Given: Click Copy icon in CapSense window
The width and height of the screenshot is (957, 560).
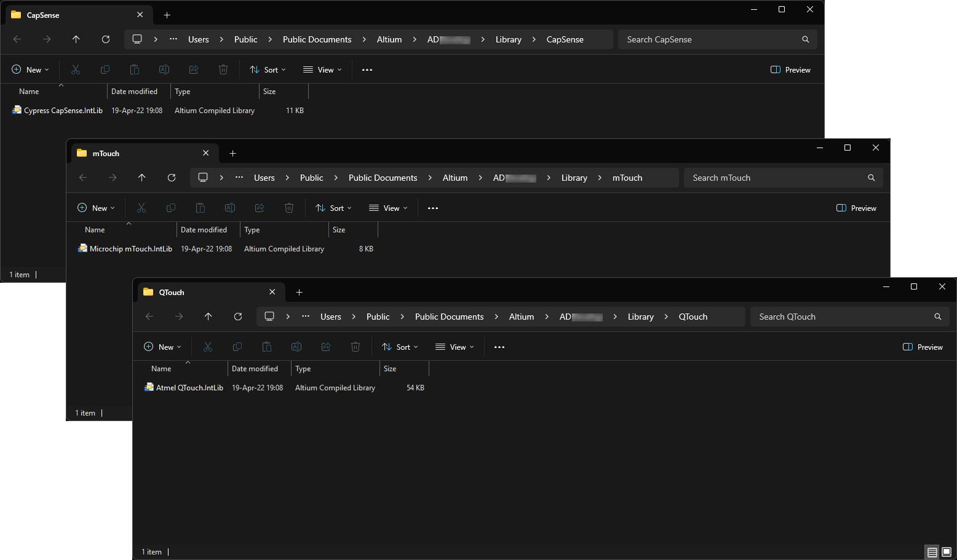Looking at the screenshot, I should point(105,70).
